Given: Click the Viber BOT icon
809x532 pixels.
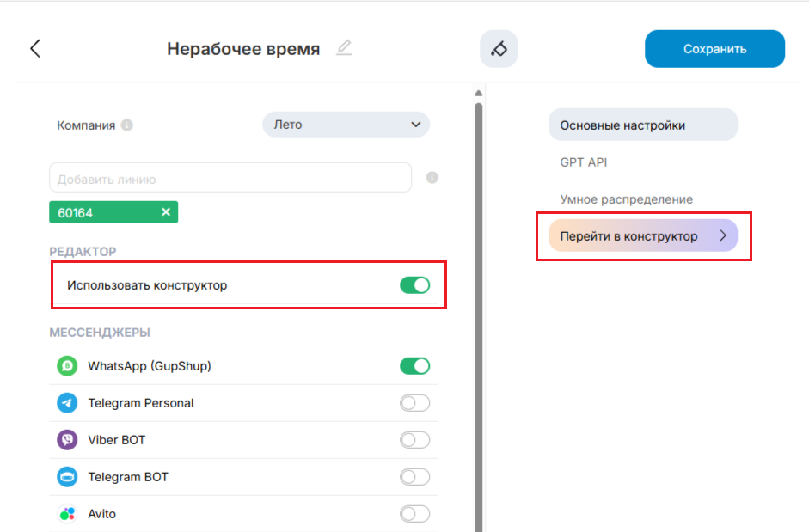Looking at the screenshot, I should coord(67,440).
